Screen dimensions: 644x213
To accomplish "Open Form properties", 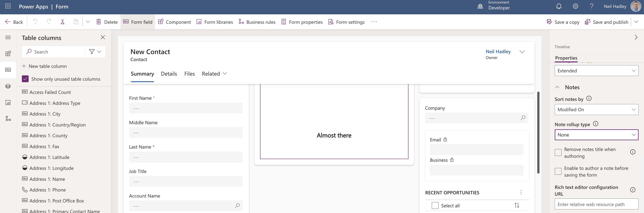I will click(x=302, y=22).
